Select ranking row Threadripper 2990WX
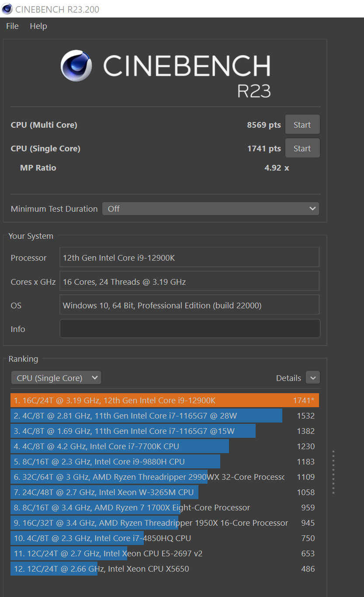 coord(165,477)
